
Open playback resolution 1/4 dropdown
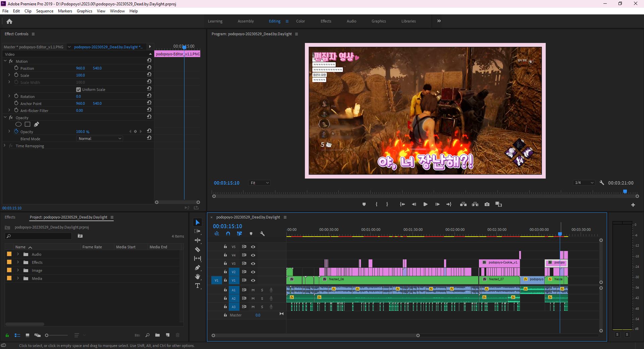(x=584, y=183)
